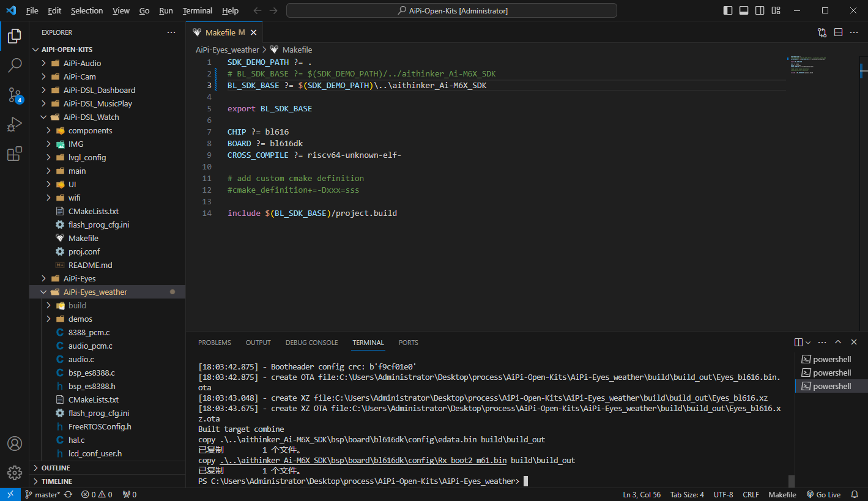
Task: Open the Help menu
Action: coord(230,10)
